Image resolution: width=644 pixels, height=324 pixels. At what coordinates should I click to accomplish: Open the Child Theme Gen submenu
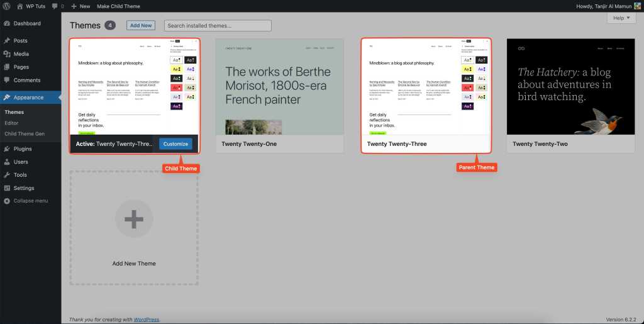tap(25, 134)
